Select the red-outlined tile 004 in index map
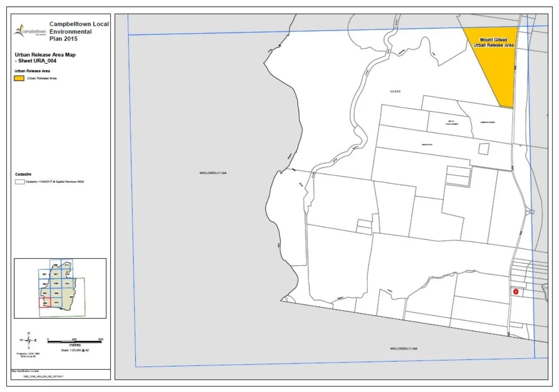The image size is (559, 392). pos(44,302)
